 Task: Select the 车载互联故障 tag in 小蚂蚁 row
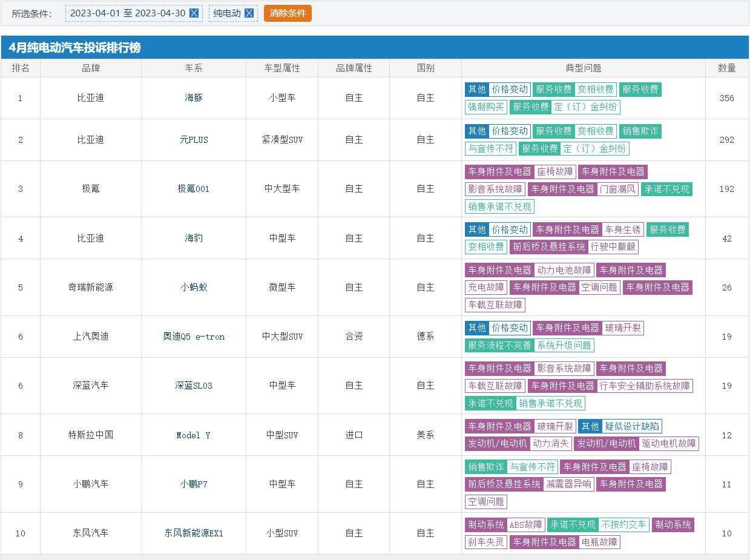pos(495,305)
